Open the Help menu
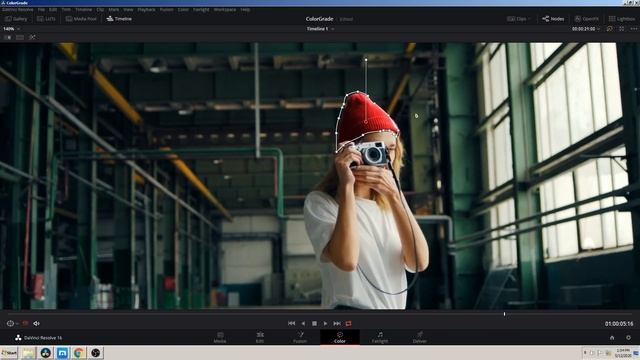 (x=245, y=9)
